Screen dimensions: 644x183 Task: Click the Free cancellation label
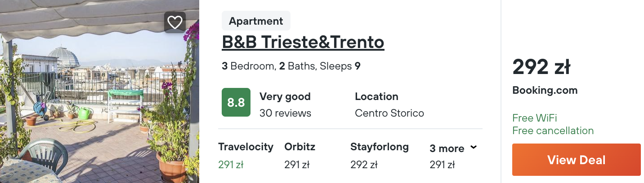[x=553, y=131]
